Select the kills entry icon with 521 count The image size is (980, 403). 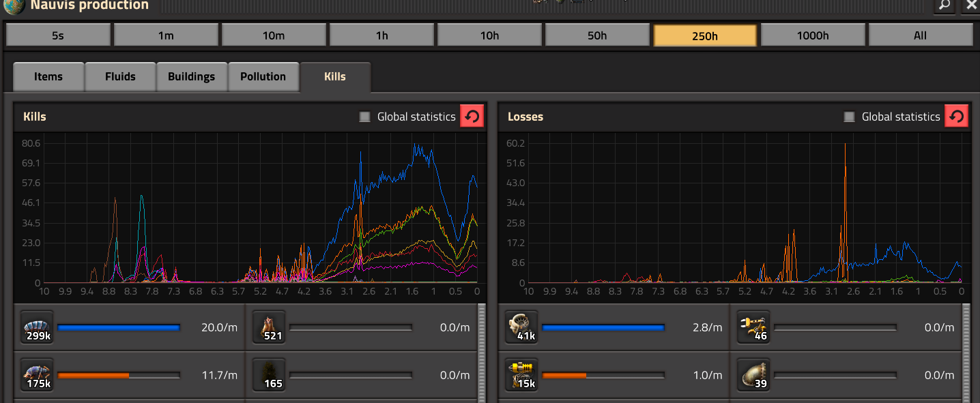click(x=270, y=328)
